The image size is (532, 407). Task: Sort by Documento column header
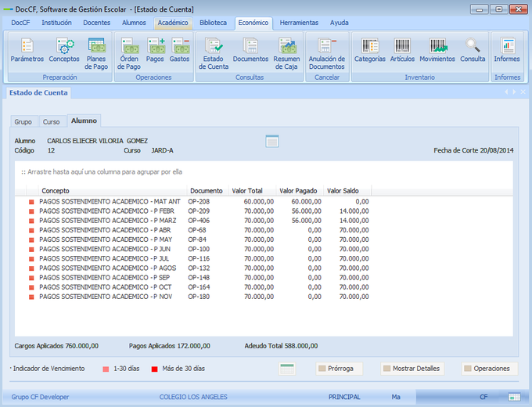point(207,191)
